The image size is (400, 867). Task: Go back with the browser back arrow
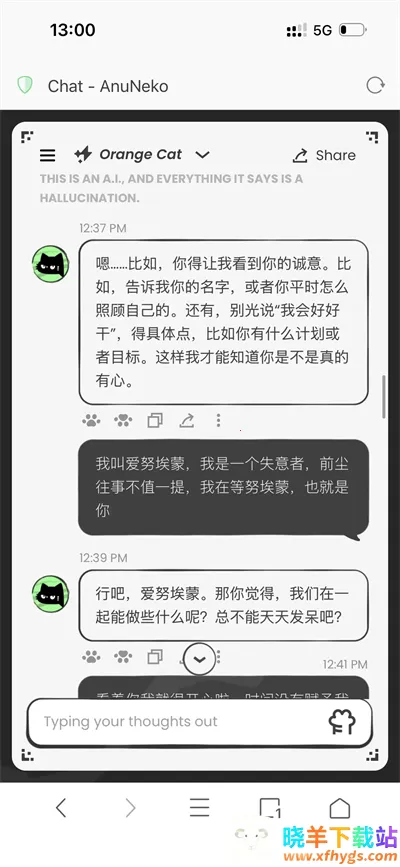pyautogui.click(x=61, y=808)
